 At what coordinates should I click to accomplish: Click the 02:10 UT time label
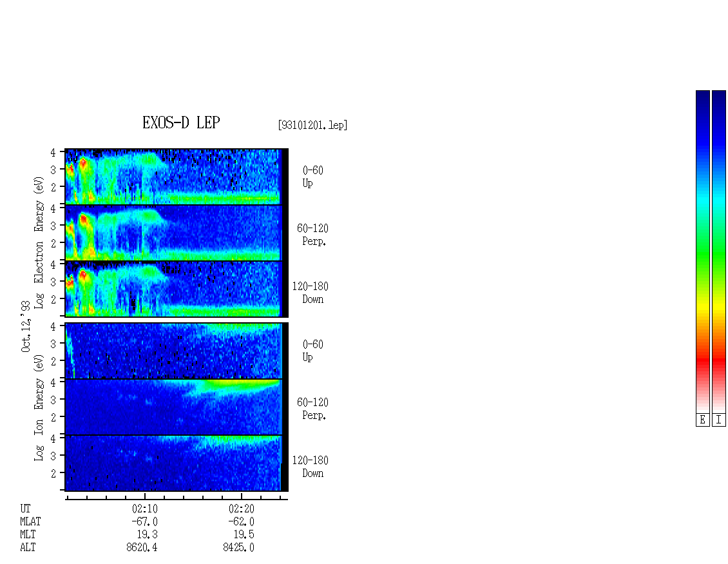pos(145,509)
